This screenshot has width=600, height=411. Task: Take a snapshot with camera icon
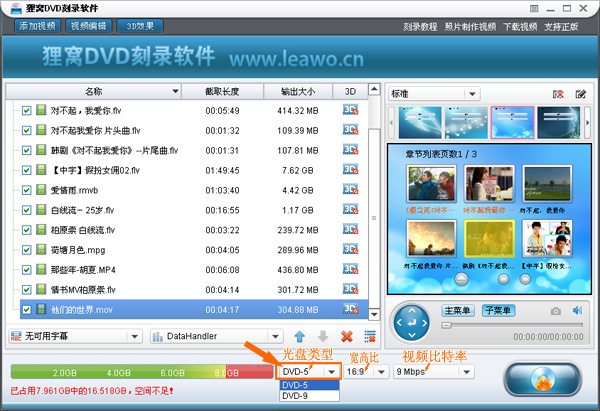pos(556,311)
